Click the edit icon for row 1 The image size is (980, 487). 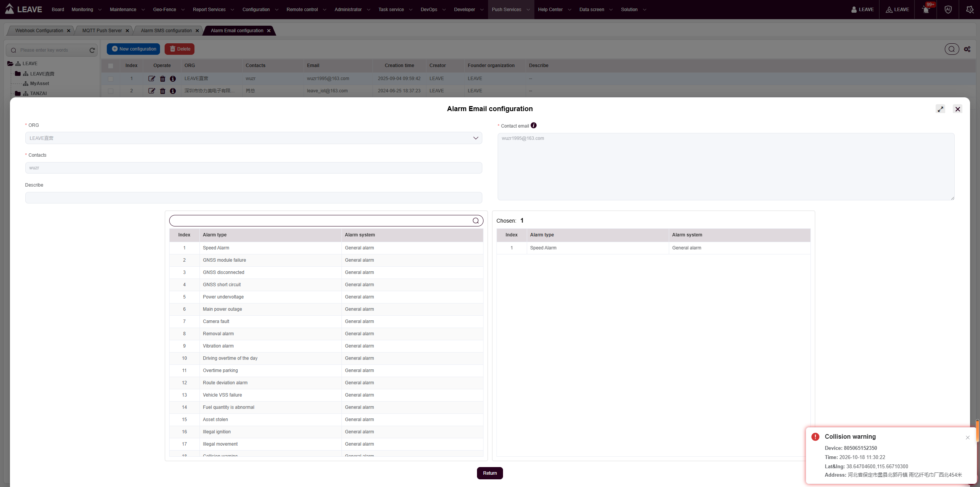point(152,79)
